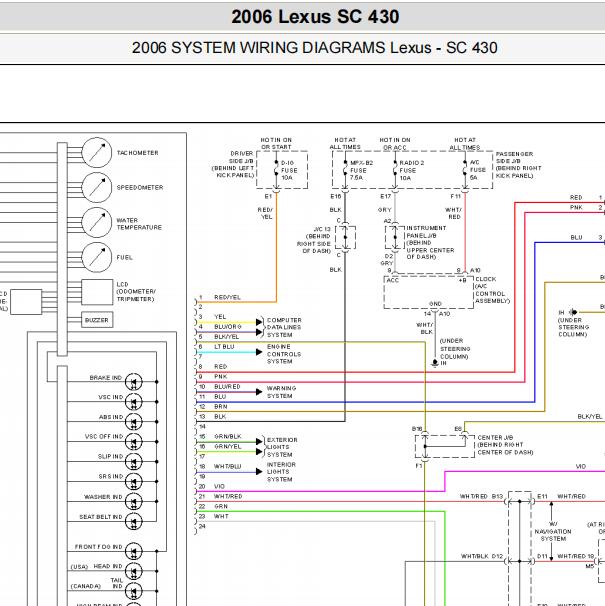Select pin 6 'LT BLU' wire label
The height and width of the screenshot is (606, 605).
[224, 347]
